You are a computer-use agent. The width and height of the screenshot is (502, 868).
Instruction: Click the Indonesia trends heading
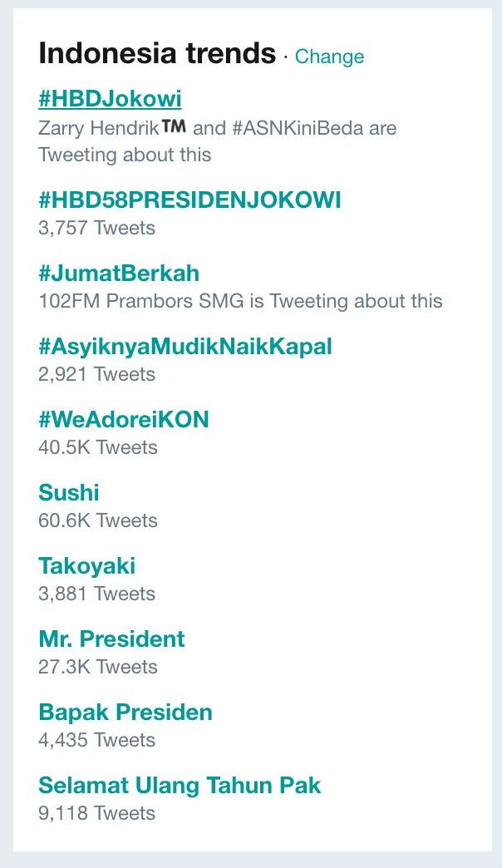coord(157,54)
